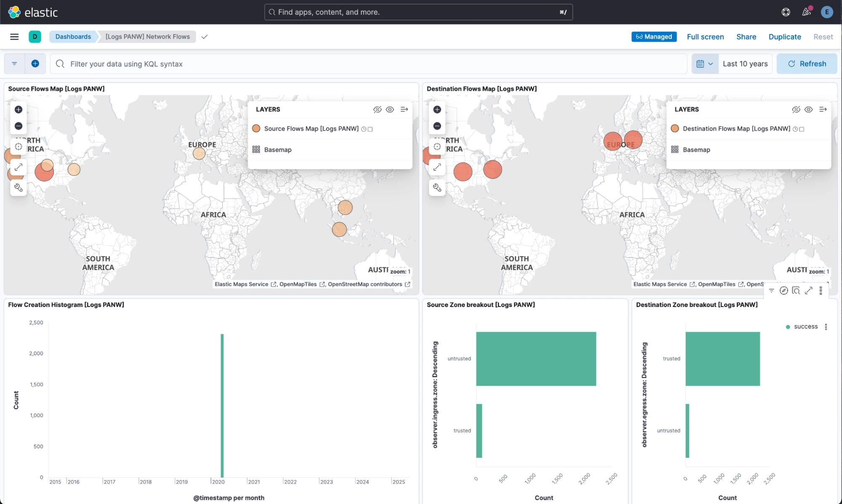Screen dimensions: 842x504
Task: Click the Elastic logo
Action: tap(33, 12)
